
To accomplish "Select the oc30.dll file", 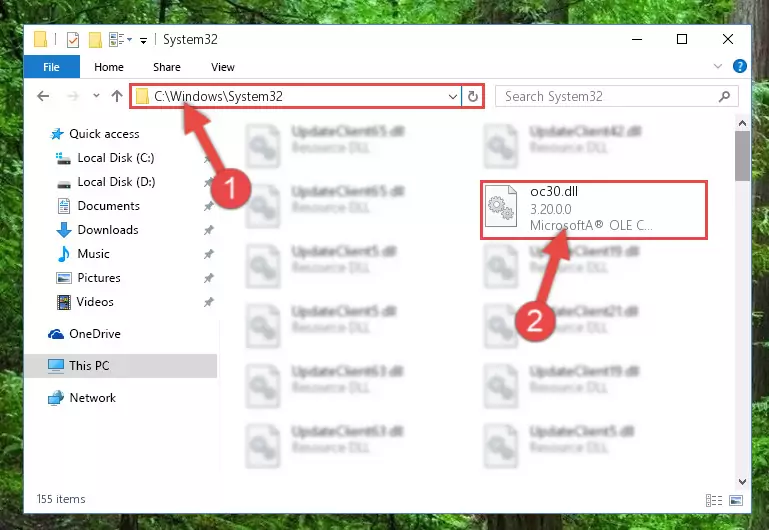I will [x=593, y=209].
